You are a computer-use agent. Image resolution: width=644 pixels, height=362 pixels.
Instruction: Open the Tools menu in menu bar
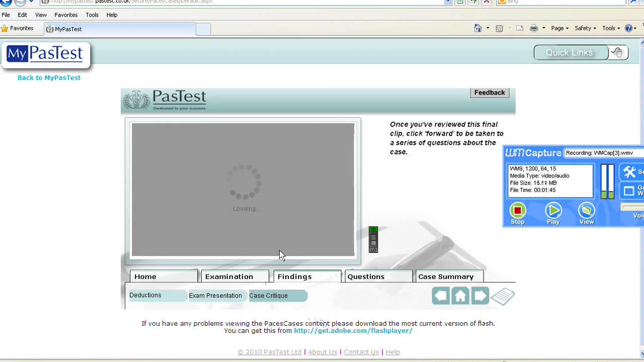(92, 15)
